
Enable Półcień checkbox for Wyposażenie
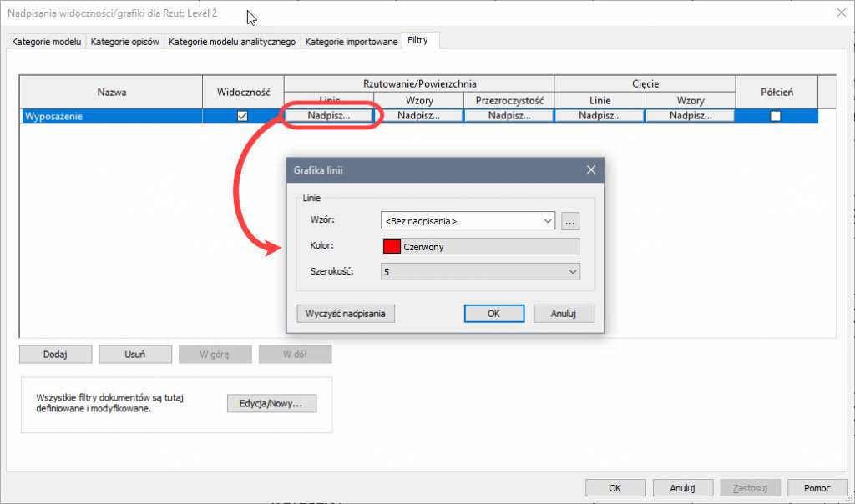[x=776, y=116]
